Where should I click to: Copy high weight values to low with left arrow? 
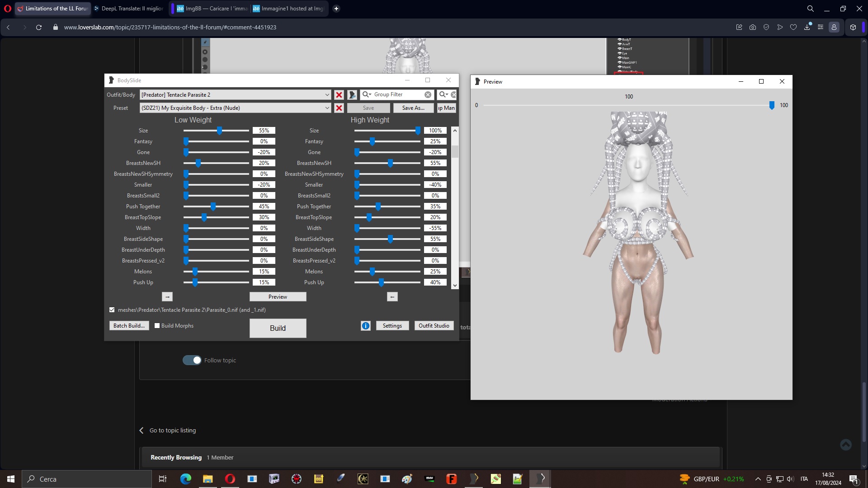392,297
